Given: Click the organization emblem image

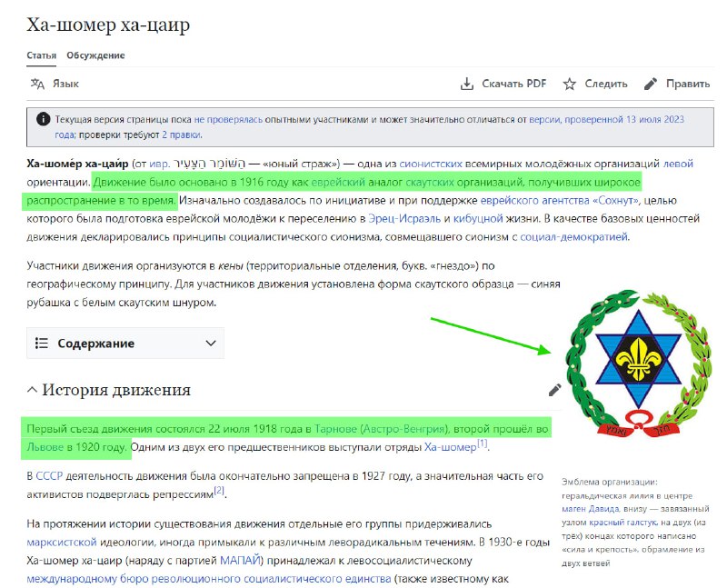Looking at the screenshot, I should click(x=639, y=364).
